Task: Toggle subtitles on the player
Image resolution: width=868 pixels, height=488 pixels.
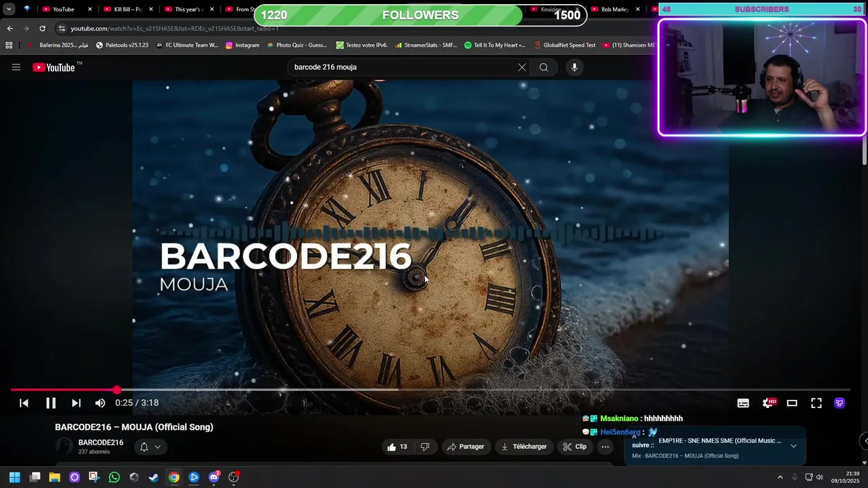Action: click(x=743, y=403)
